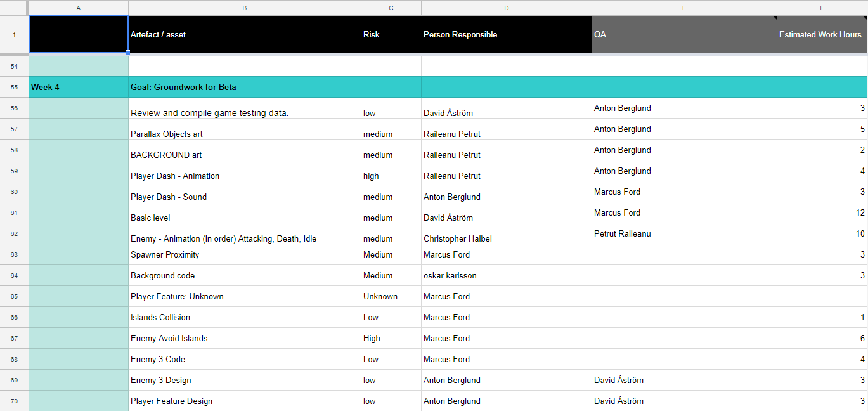The image size is (868, 411).
Task: Click the select-all corner box
Action: [x=14, y=8]
